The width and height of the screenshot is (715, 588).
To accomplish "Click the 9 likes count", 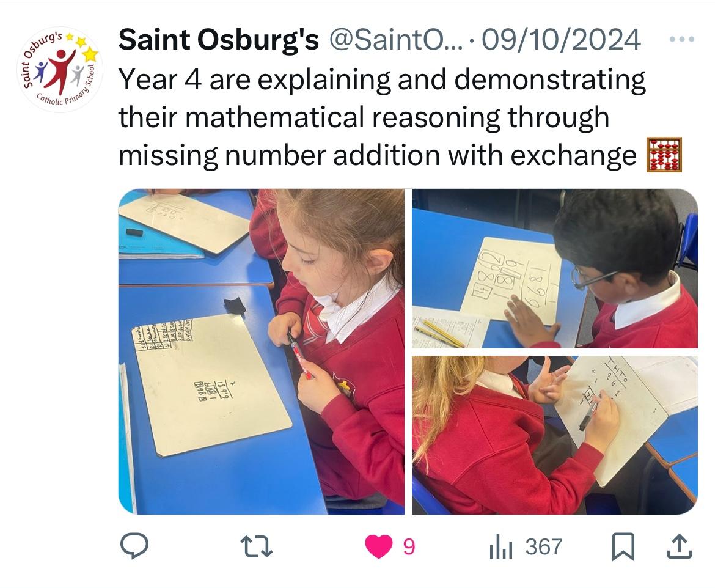I will (x=409, y=546).
